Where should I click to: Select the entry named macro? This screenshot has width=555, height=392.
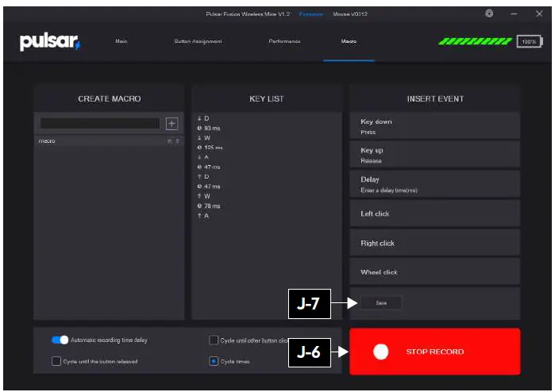click(x=109, y=141)
